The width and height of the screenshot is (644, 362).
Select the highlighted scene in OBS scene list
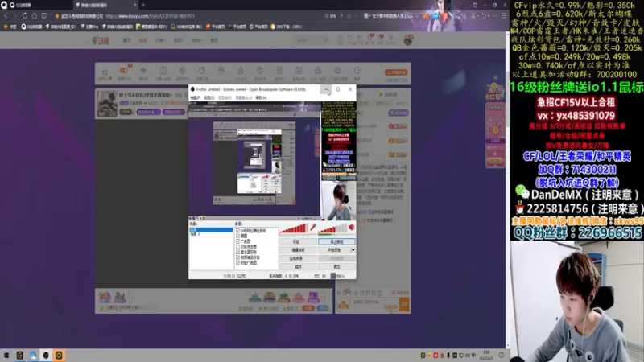(211, 230)
